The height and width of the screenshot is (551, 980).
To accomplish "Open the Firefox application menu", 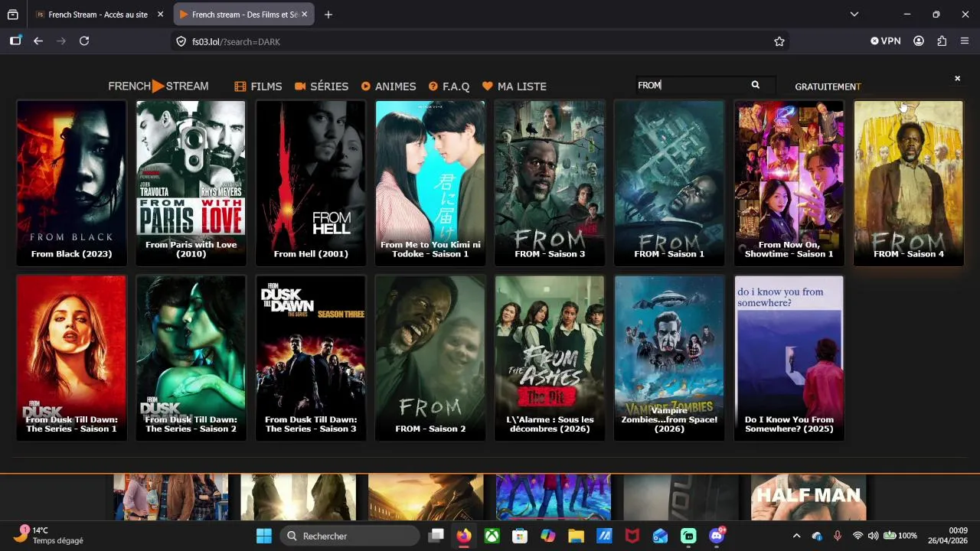I will tap(965, 41).
